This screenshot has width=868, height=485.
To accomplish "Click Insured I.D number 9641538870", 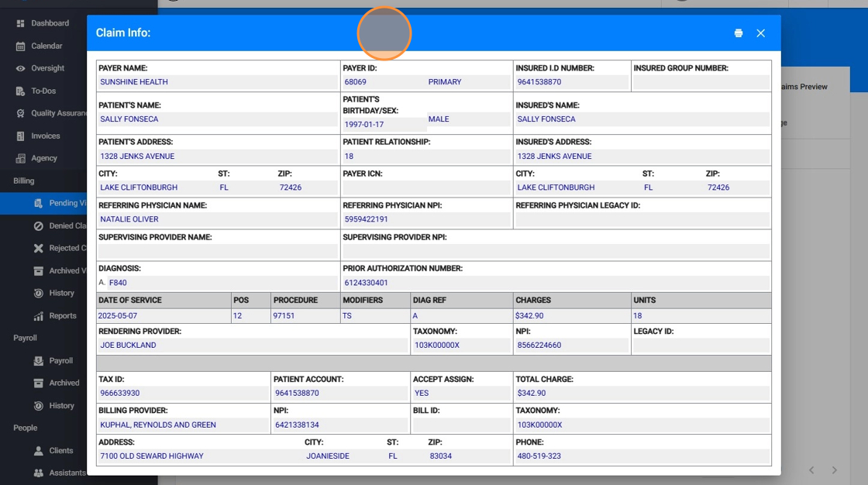I will 539,82.
